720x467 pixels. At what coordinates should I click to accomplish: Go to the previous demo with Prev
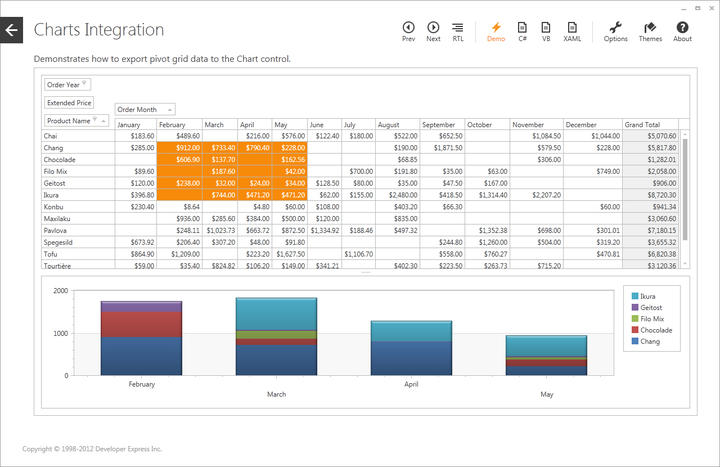click(408, 31)
